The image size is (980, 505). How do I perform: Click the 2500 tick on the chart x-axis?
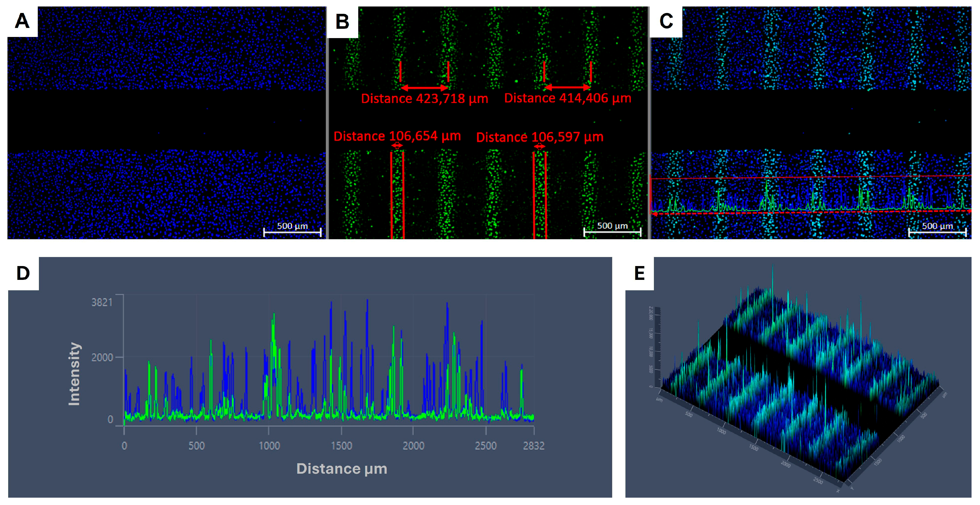pos(485,445)
